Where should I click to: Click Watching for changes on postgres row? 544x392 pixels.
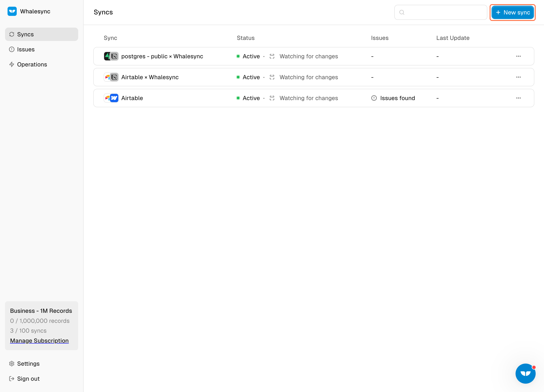coord(309,56)
